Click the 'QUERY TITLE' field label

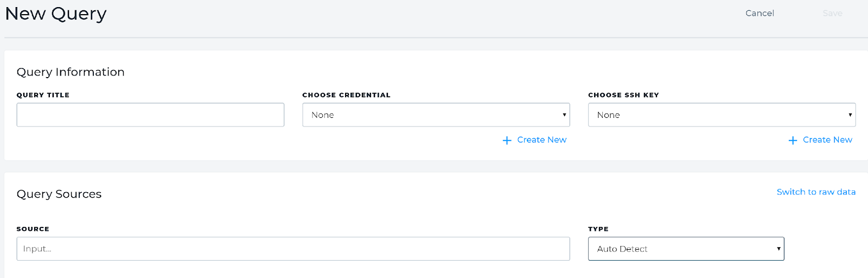(43, 95)
